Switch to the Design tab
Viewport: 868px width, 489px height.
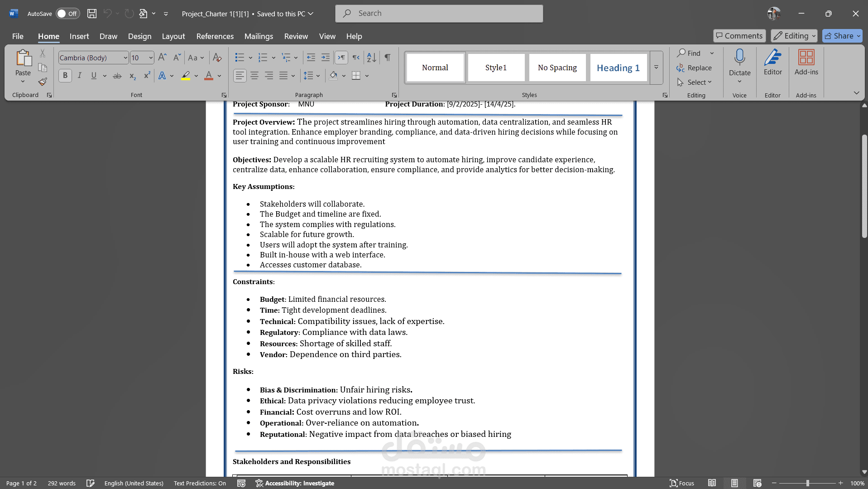pyautogui.click(x=139, y=36)
